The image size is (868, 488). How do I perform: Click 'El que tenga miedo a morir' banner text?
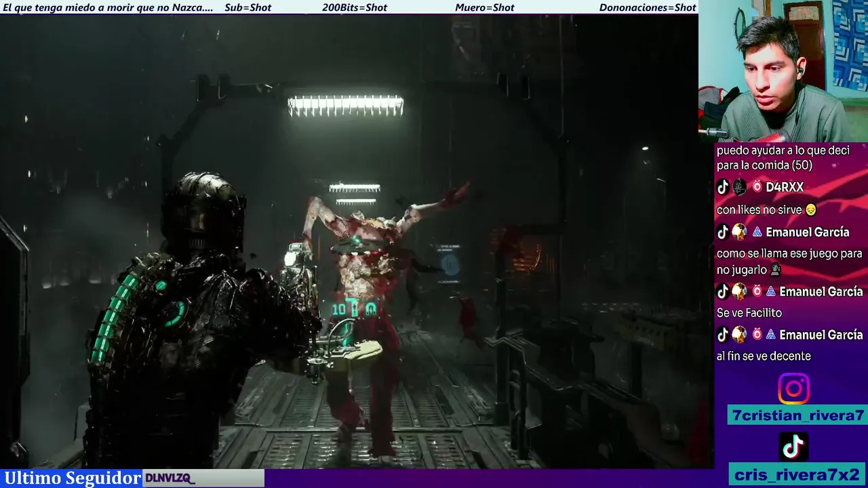pos(108,7)
